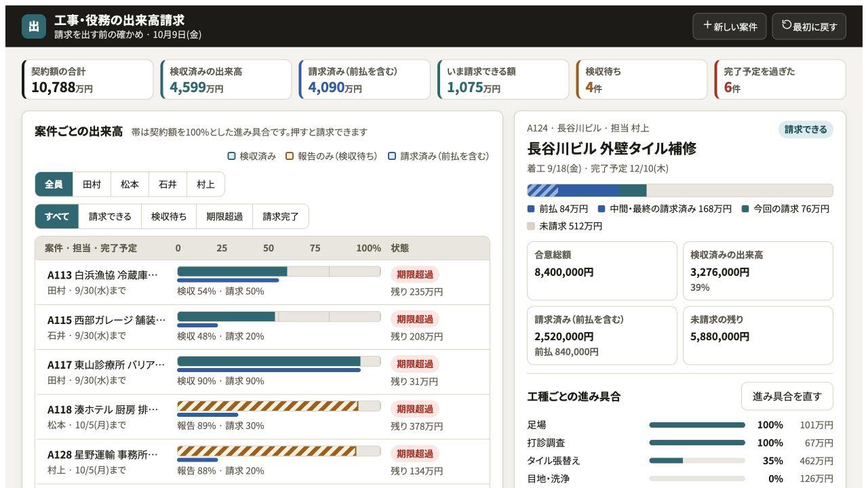
Task: Click 期限超過 badge on A115 row
Action: coord(415,319)
